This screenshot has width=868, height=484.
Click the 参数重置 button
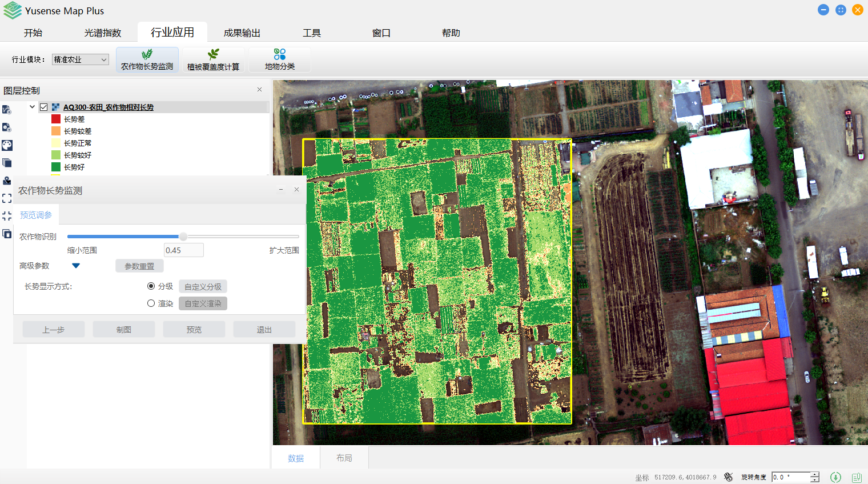[x=139, y=266]
